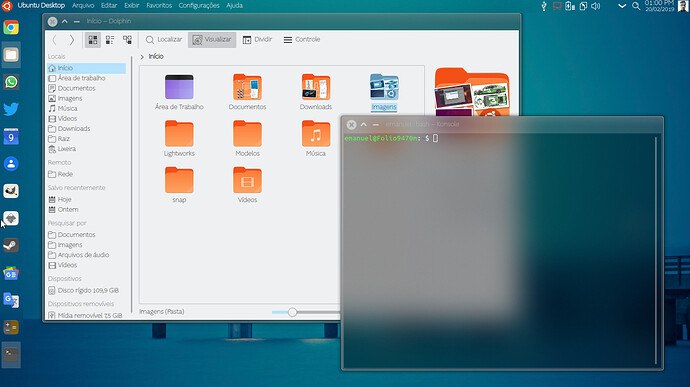This screenshot has height=387, width=690.
Task: Launch GIMP from the dock
Action: [11, 191]
